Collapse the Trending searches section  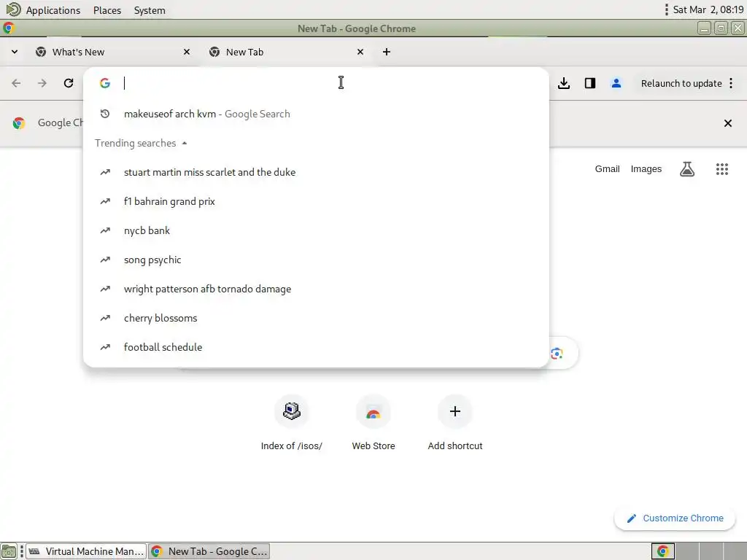click(185, 144)
